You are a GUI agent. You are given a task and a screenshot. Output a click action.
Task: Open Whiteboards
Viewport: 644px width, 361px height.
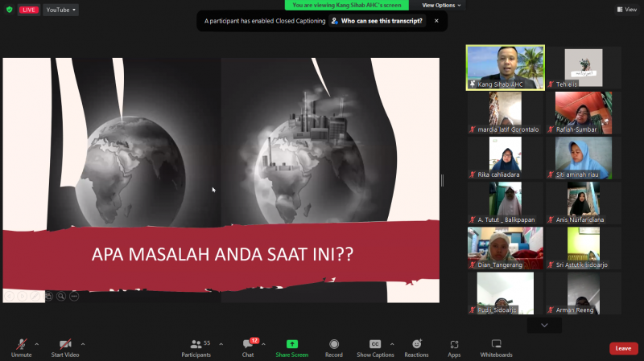[x=496, y=348]
